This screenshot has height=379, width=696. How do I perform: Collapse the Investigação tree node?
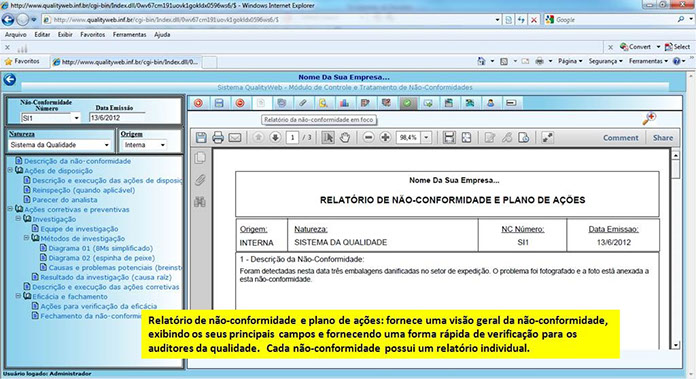click(18, 218)
